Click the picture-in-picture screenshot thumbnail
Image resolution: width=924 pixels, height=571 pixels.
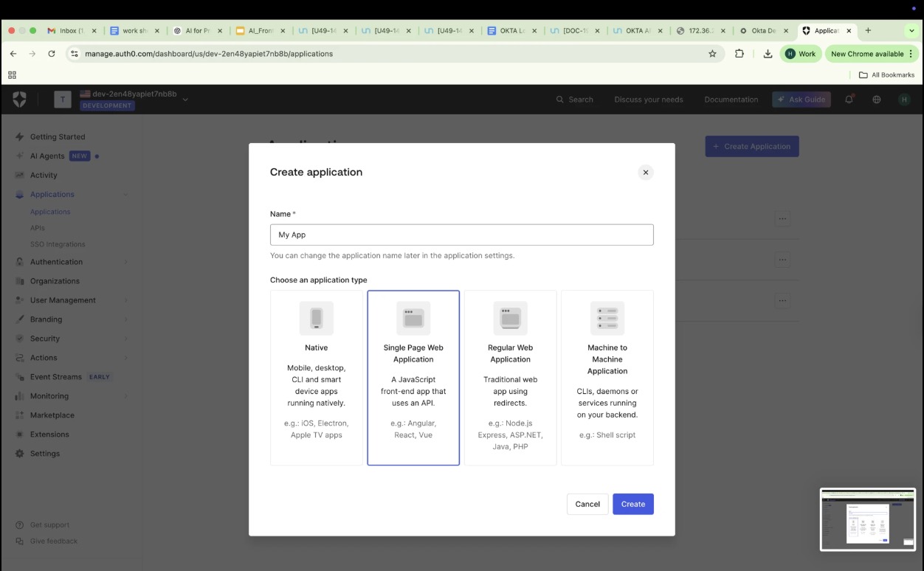point(868,519)
